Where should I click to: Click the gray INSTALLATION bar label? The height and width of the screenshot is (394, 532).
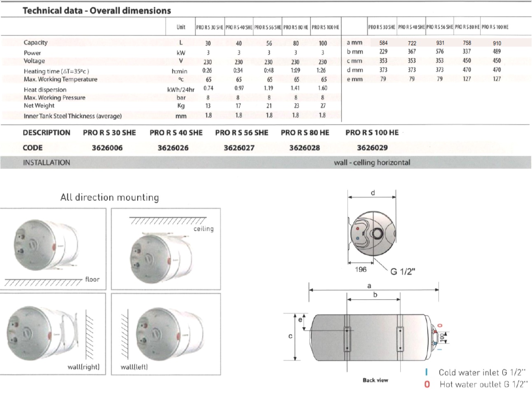pyautogui.click(x=47, y=162)
